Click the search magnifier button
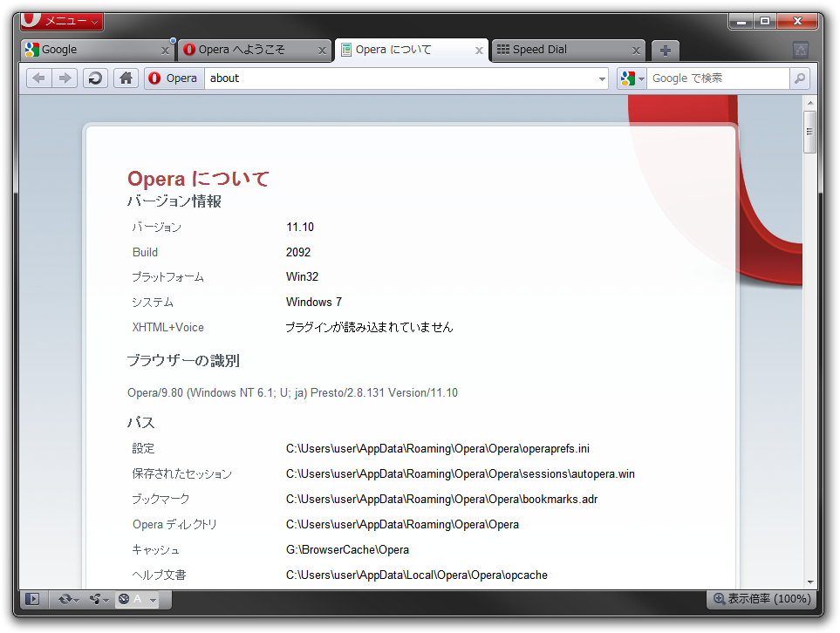The width and height of the screenshot is (840, 633). click(799, 78)
